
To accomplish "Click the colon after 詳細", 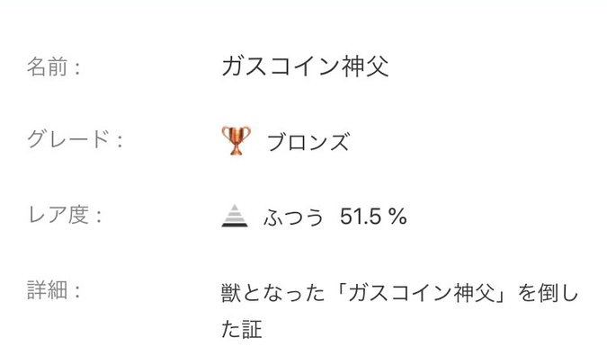I will pyautogui.click(x=77, y=292).
